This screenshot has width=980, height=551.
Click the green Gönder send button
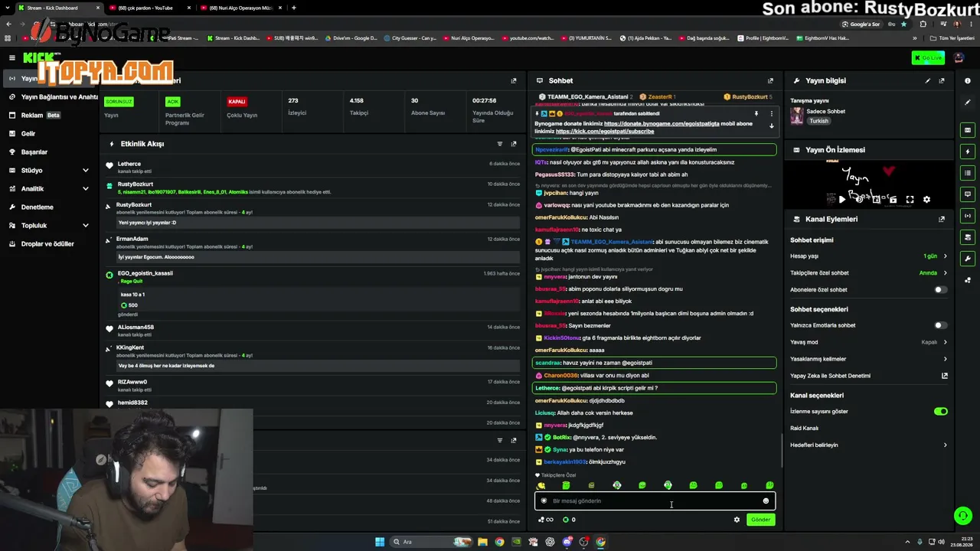pos(760,520)
